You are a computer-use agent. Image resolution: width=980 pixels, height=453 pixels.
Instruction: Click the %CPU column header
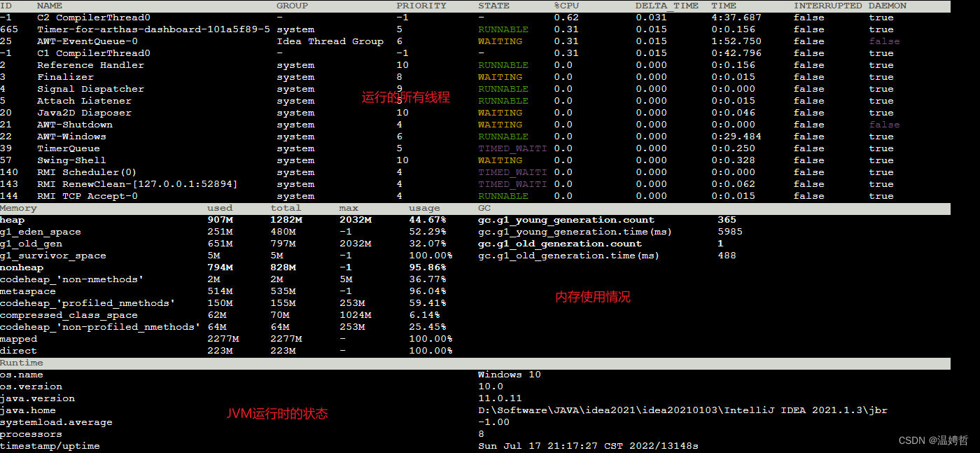566,6
